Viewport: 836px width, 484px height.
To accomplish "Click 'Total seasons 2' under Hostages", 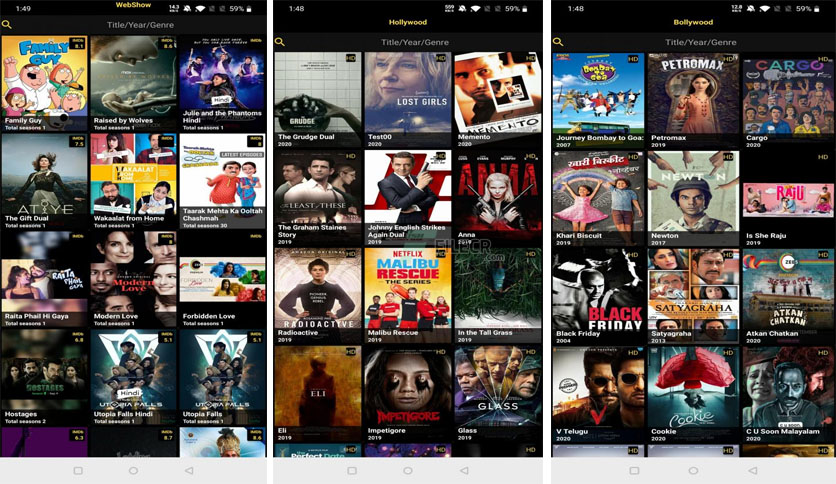I will (x=25, y=421).
